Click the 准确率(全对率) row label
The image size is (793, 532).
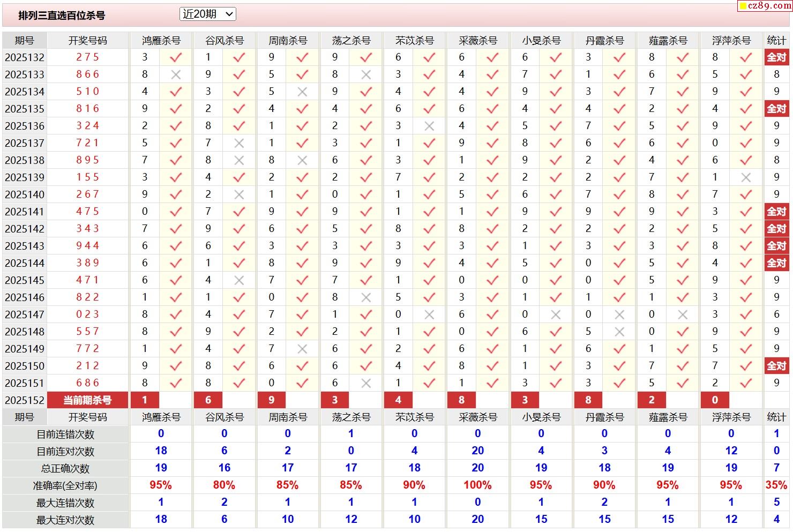coord(65,486)
